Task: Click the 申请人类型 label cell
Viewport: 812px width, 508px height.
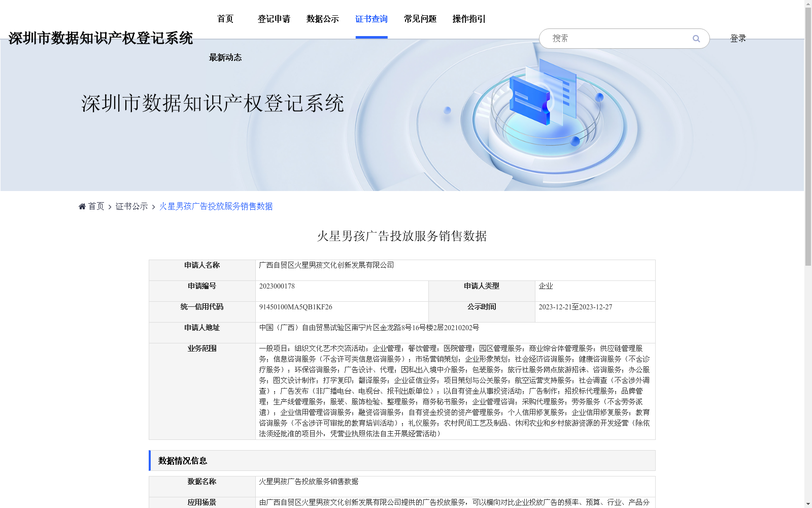Action: 482,291
